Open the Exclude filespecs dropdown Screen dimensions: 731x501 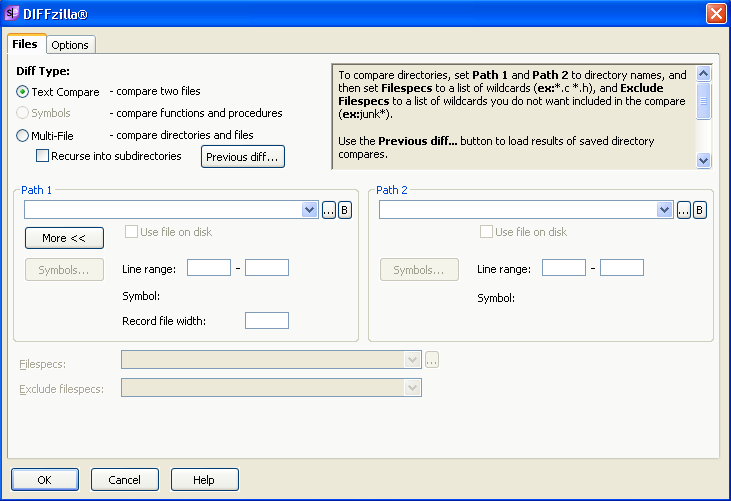tap(412, 388)
